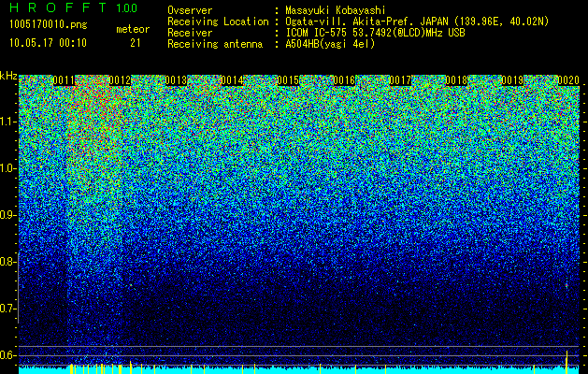This screenshot has width=588, height=374.
Task: Click the 0014 time marker
Action: click(232, 80)
